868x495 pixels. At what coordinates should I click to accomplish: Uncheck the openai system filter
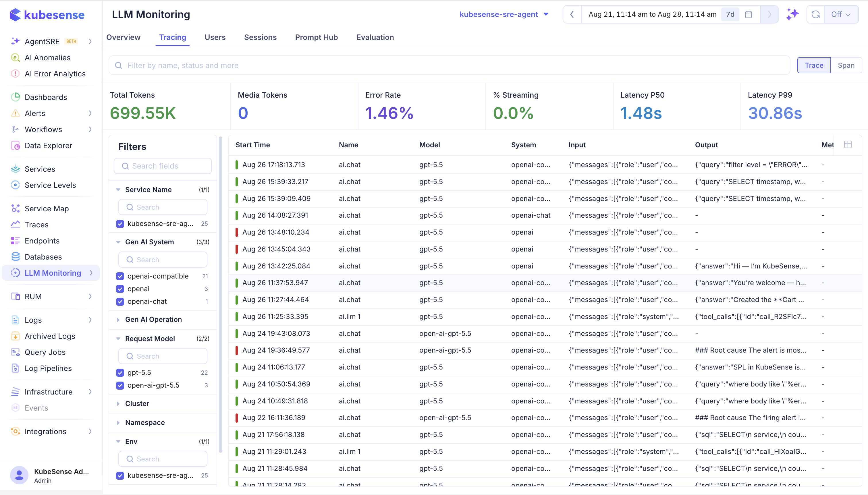[120, 289]
